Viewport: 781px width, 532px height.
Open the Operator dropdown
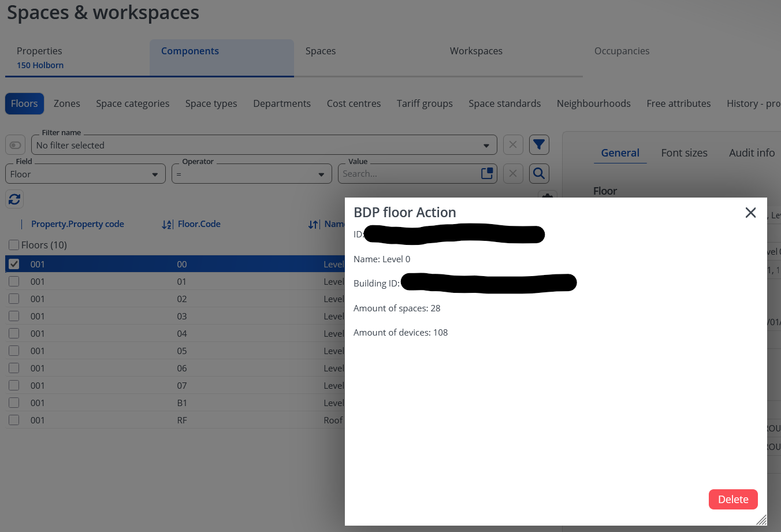pos(252,174)
